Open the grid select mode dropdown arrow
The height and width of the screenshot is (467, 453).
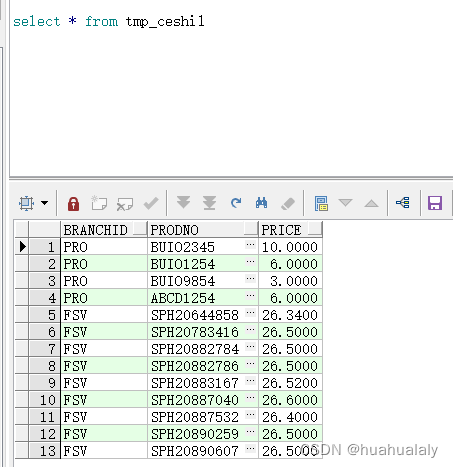[44, 203]
